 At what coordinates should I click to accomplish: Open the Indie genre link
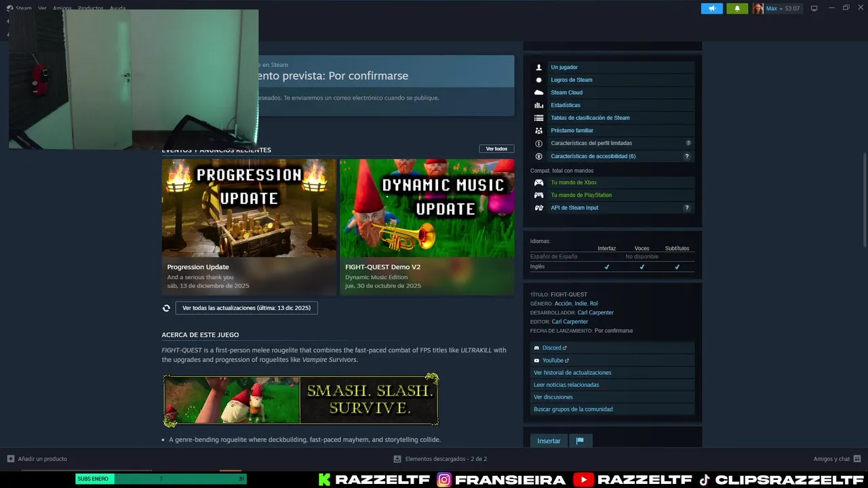[580, 304]
